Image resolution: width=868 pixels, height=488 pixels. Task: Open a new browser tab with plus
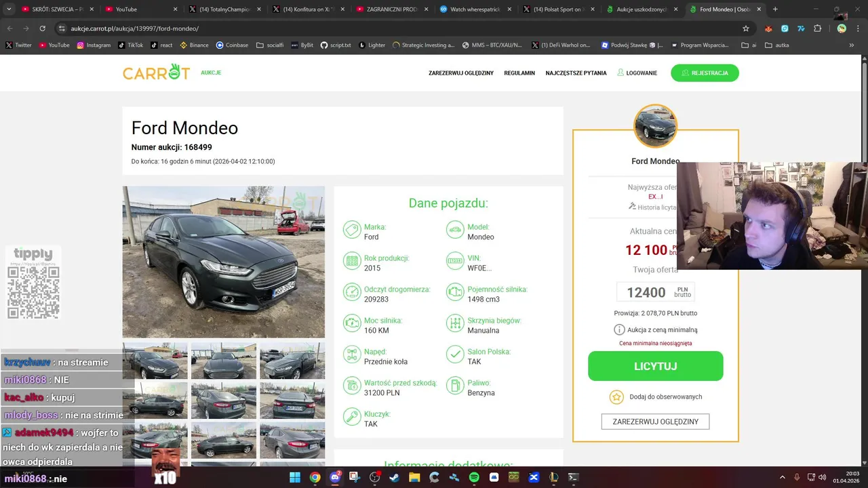pos(775,9)
